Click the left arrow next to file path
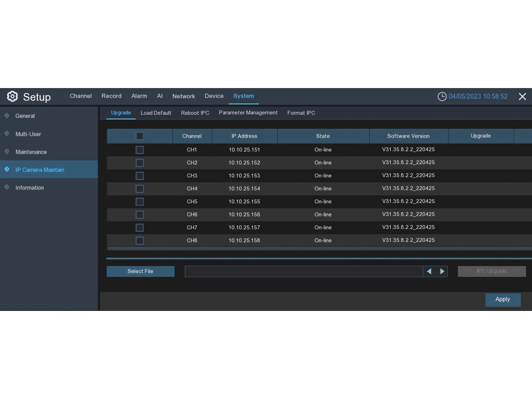The width and height of the screenshot is (532, 399). tap(429, 271)
